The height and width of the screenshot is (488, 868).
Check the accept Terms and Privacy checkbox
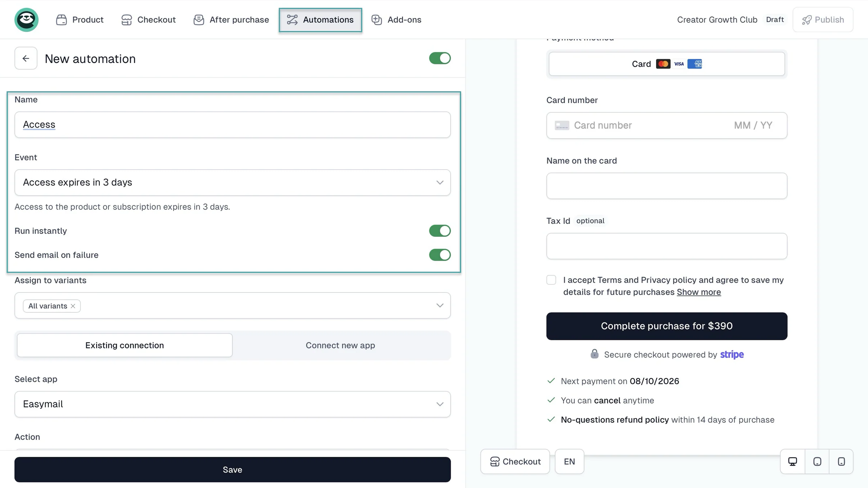click(551, 280)
